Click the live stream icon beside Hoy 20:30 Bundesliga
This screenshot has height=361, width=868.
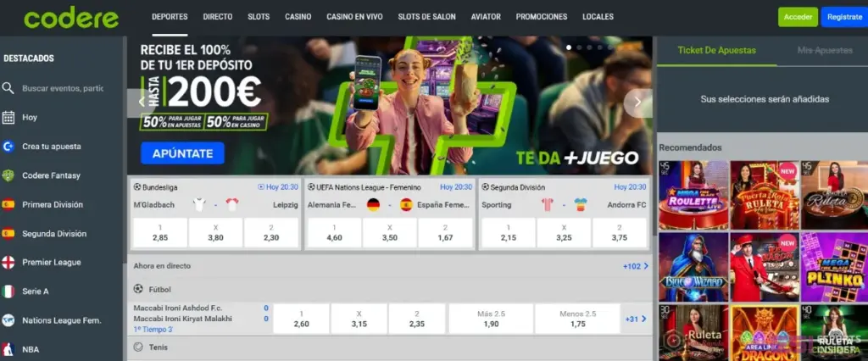tap(261, 187)
